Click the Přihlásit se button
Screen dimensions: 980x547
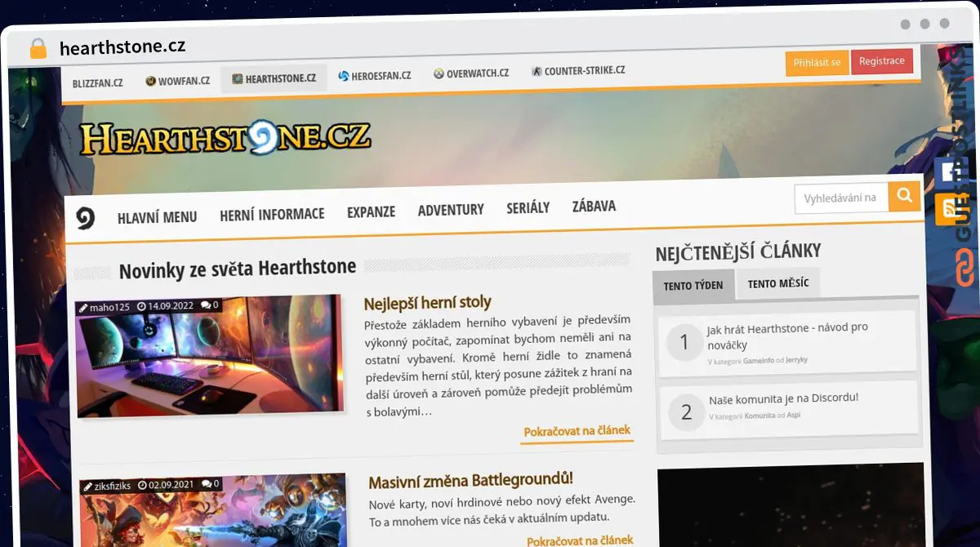coord(817,63)
